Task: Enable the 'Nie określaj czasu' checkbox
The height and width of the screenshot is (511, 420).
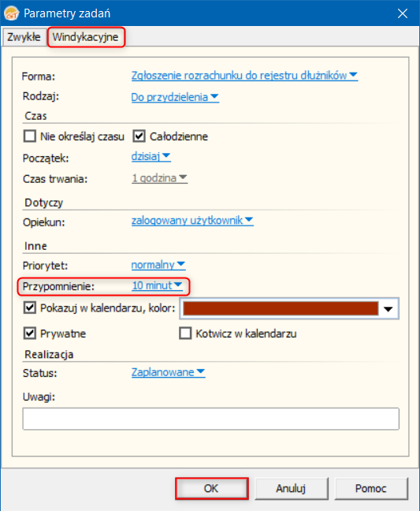Action: click(30, 136)
